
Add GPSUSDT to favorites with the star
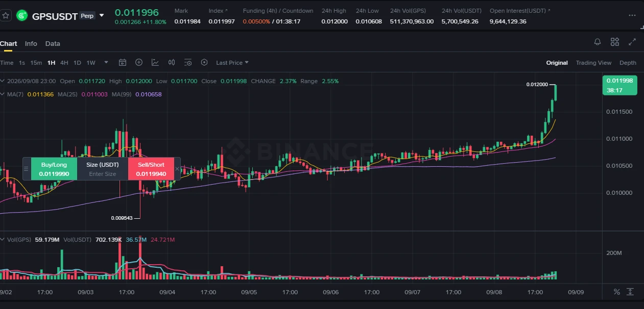click(6, 16)
